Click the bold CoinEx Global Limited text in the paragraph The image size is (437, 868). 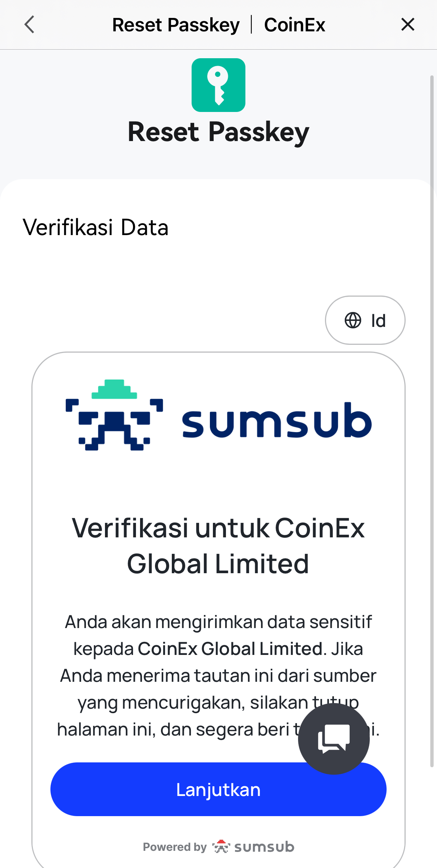230,649
